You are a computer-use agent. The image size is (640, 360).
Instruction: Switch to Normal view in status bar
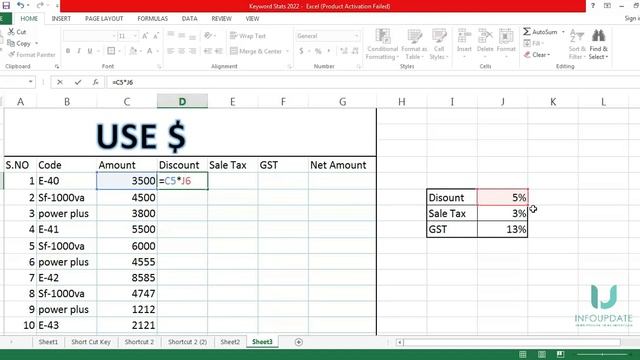tap(522, 354)
